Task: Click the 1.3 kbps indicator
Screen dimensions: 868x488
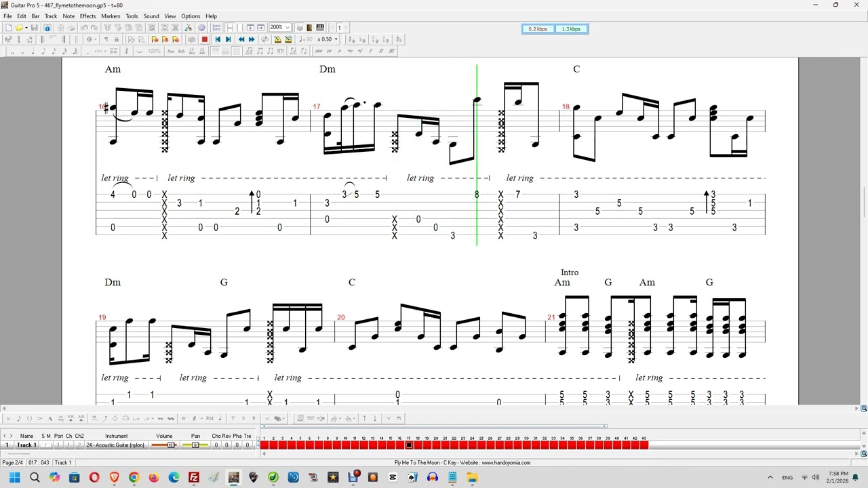Action: pos(572,29)
